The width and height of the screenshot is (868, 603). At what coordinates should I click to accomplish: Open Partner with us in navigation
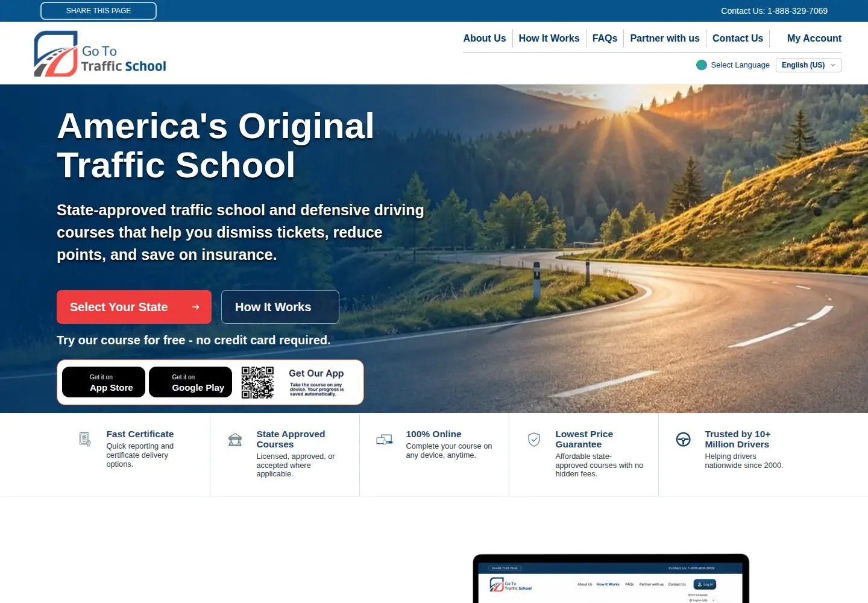(x=665, y=38)
